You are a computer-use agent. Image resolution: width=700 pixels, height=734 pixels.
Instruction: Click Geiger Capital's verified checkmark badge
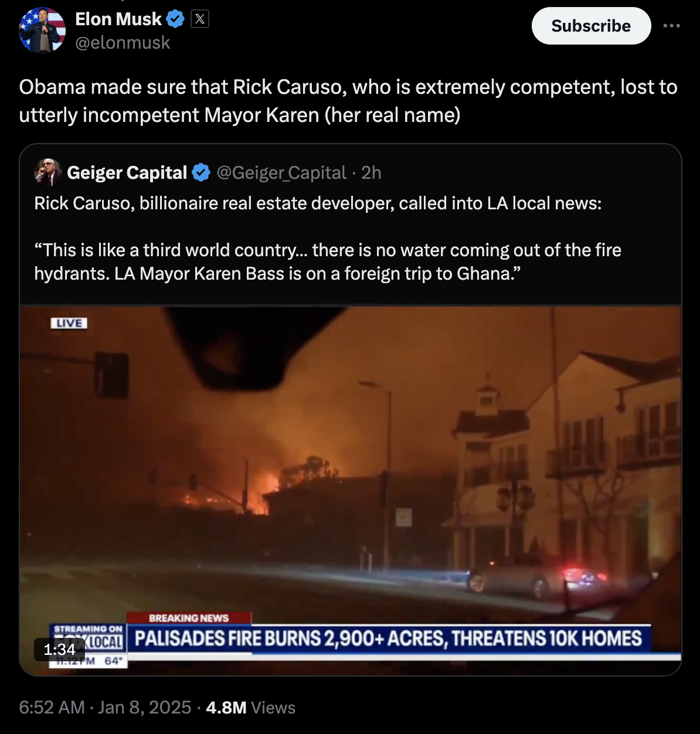(201, 172)
